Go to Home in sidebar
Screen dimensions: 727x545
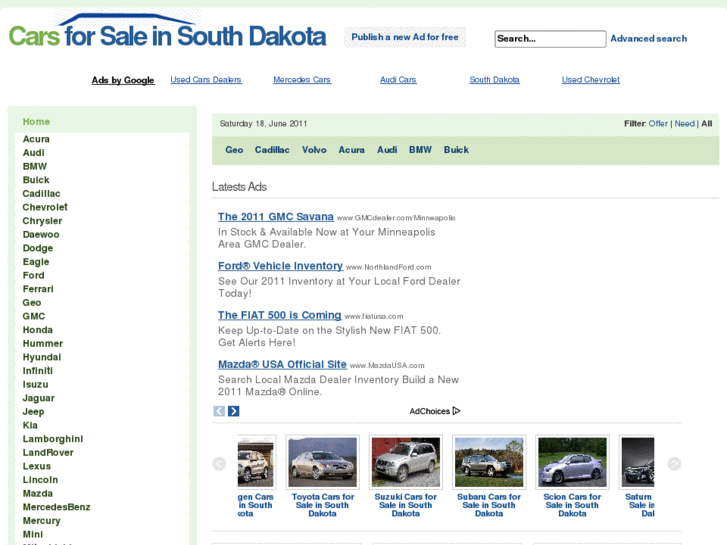(x=36, y=122)
